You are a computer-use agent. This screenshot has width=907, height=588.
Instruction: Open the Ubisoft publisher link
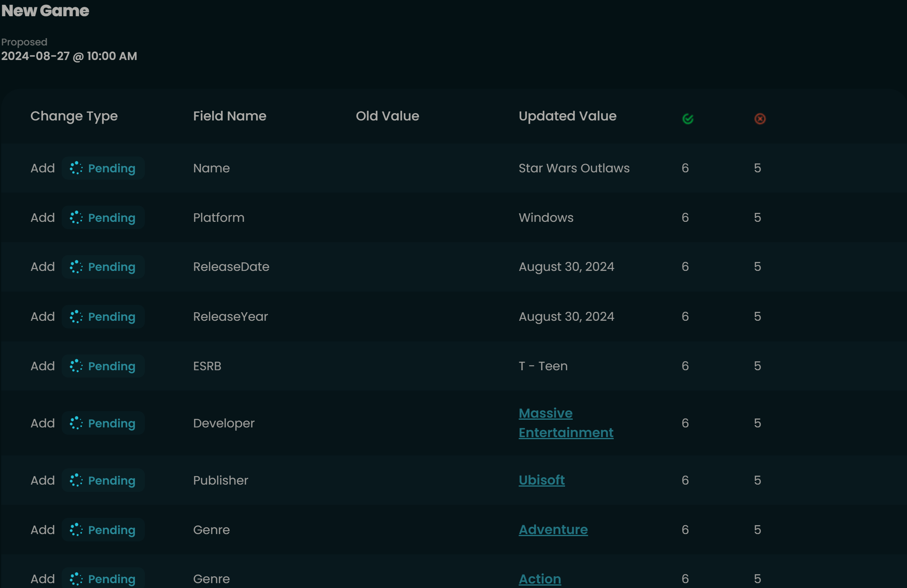(x=542, y=480)
